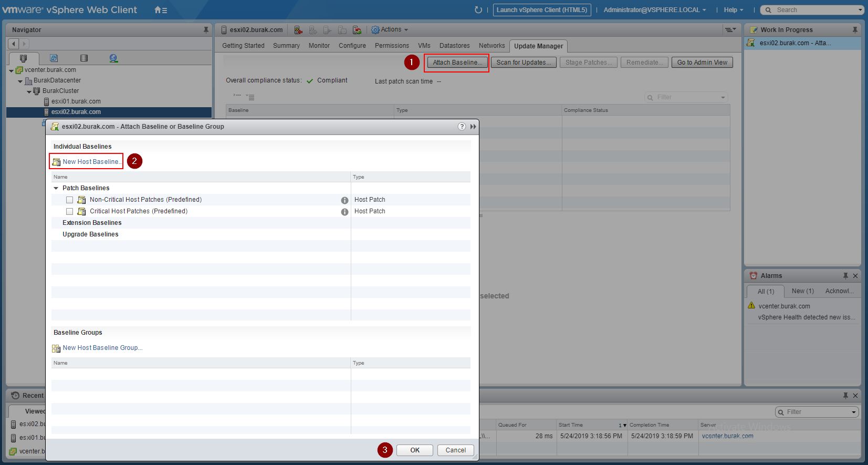Click second host toolbar icon

click(313, 30)
